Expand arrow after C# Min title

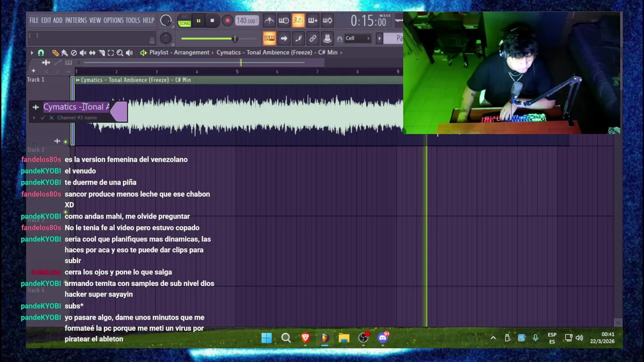point(342,52)
